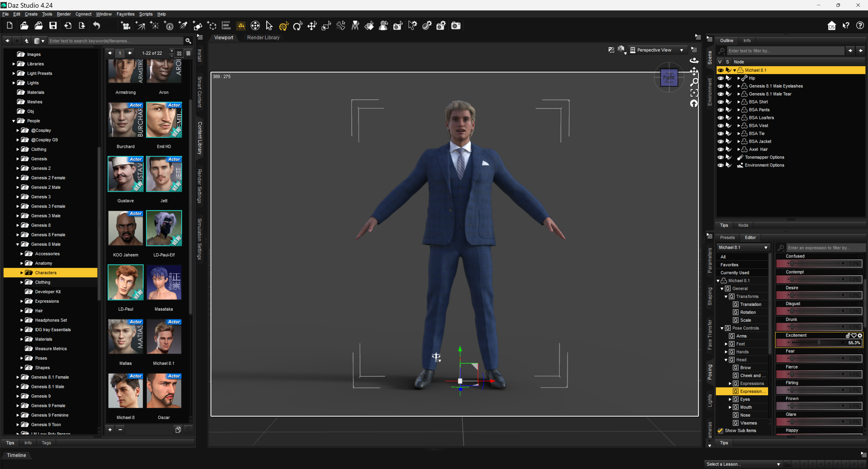This screenshot has width=868, height=469.
Task: Select the Currently Used filter
Action: 735,273
